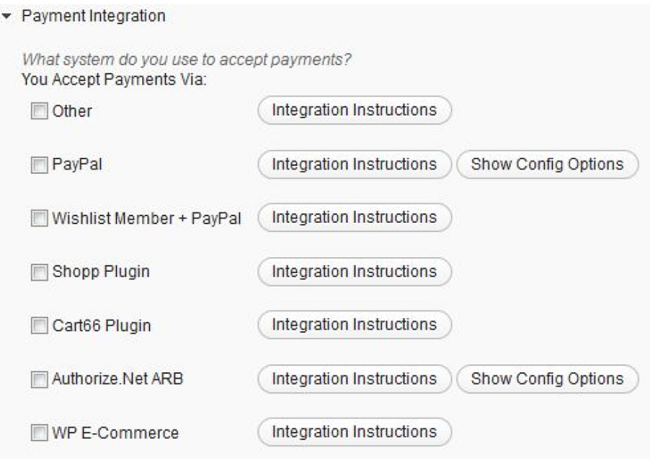Show Config Options for Authorize.Net ARB
Viewport: 650px width, 459px height.
pyautogui.click(x=547, y=379)
